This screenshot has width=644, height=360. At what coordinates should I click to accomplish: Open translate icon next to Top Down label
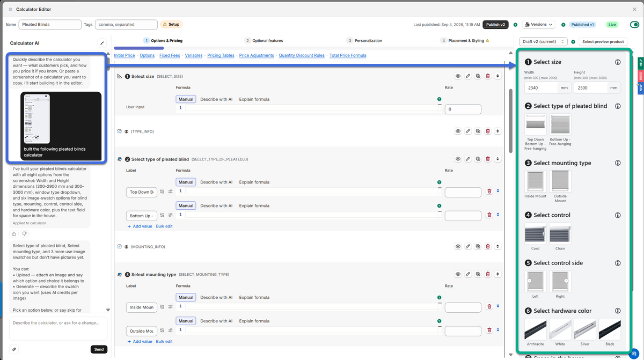click(x=162, y=191)
